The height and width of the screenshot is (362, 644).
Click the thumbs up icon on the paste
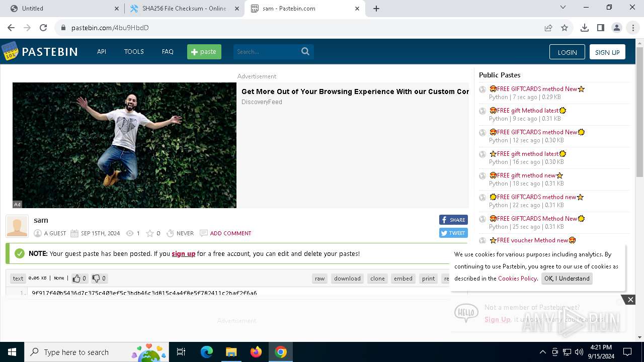coord(76,278)
